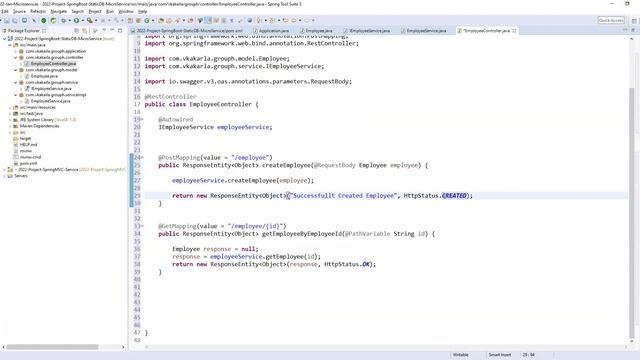640x360 pixels.
Task: Close the EmployeeController.java editor tab
Action: (514, 31)
